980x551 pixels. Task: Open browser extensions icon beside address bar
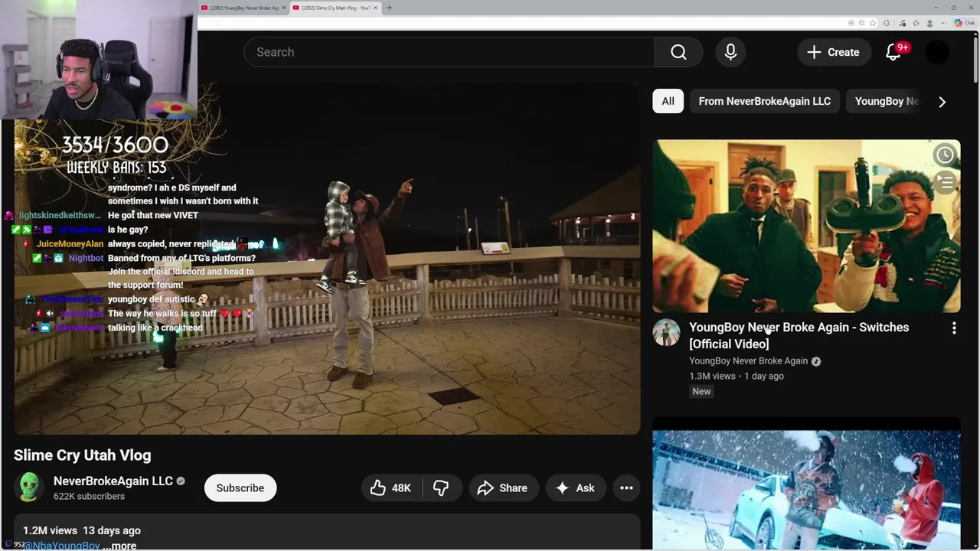coord(887,23)
